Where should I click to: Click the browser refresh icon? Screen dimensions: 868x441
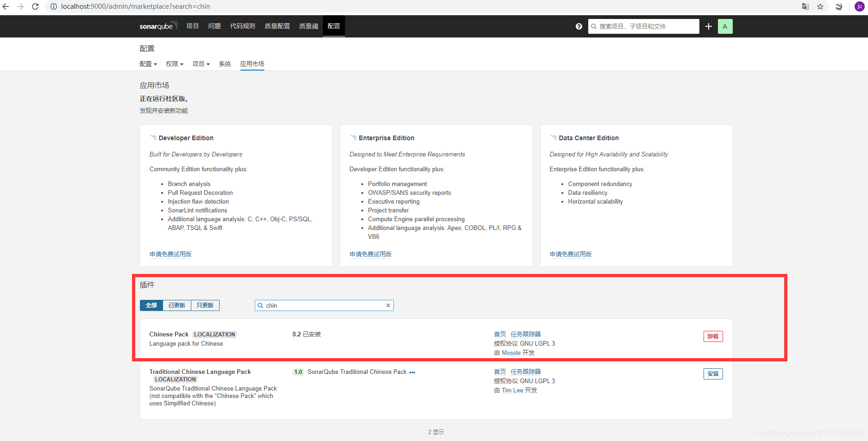click(x=35, y=6)
